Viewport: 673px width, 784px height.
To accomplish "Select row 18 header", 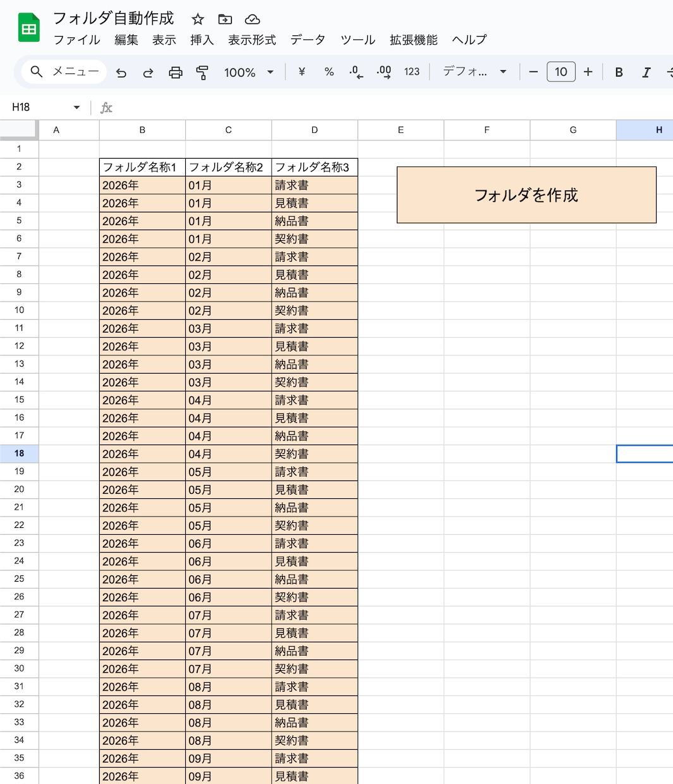I will tap(19, 453).
